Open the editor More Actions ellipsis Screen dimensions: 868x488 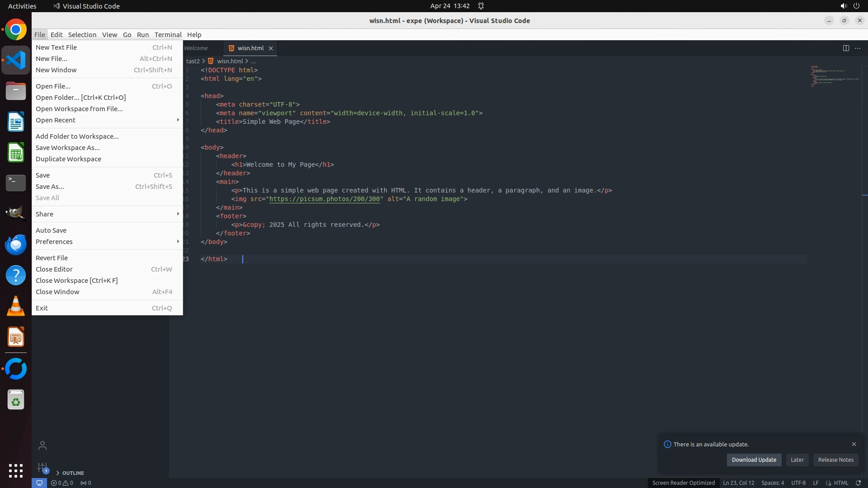coord(858,48)
